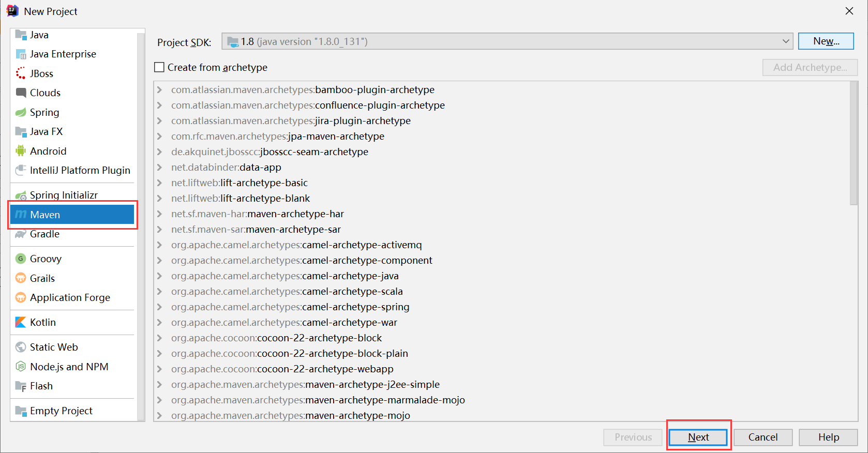Screen dimensions: 868x453
Task: Click the Next button
Action: 698,437
